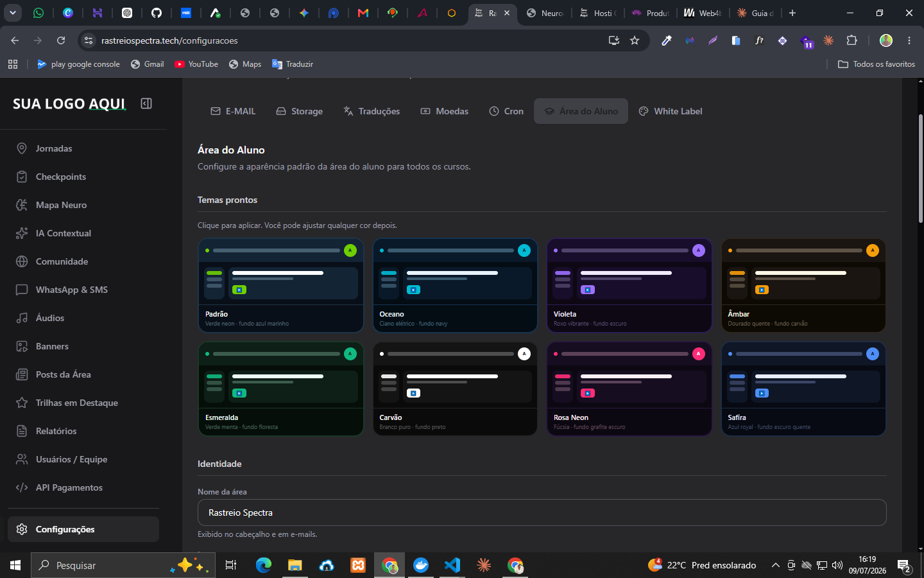The width and height of the screenshot is (924, 578).
Task: Open API Pagamentos code item
Action: coord(83,487)
